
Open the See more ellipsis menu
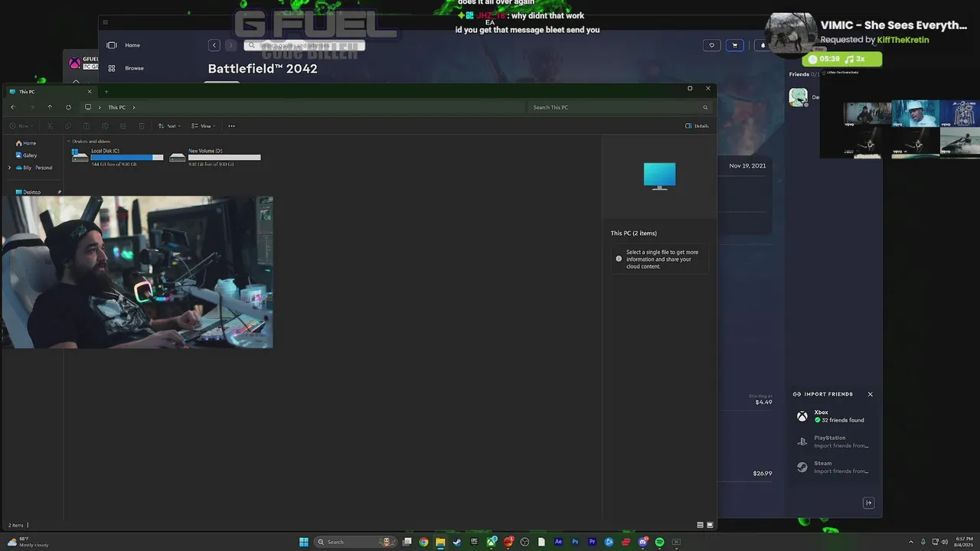tap(231, 126)
